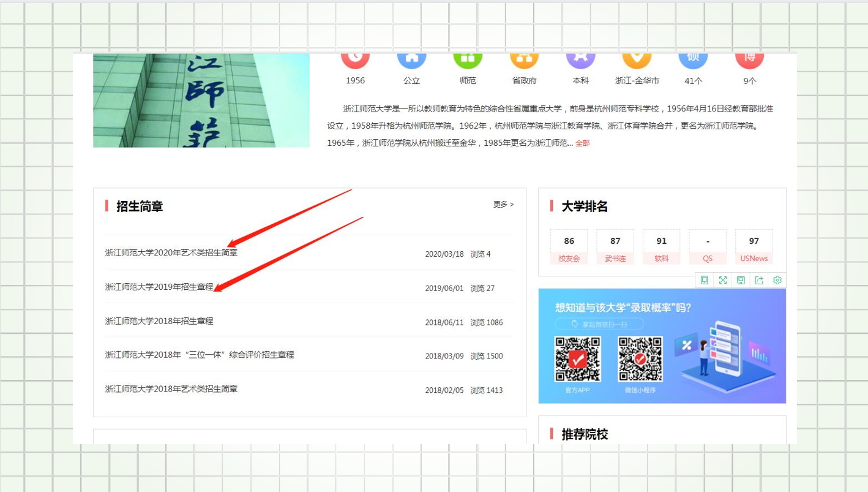868x492 pixels.
Task: Select the USNews ranking box
Action: pos(754,247)
